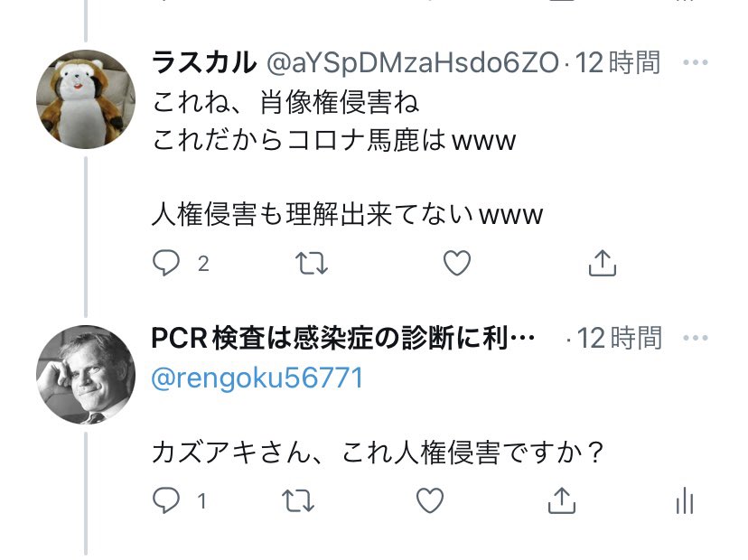748x560 pixels.
Task: Open tweet text これね、肖像権侵害ね
Action: (285, 103)
